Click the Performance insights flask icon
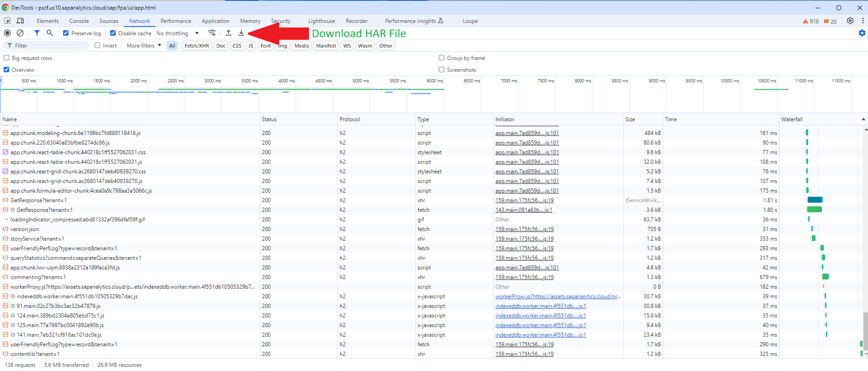868x371 pixels. (441, 21)
